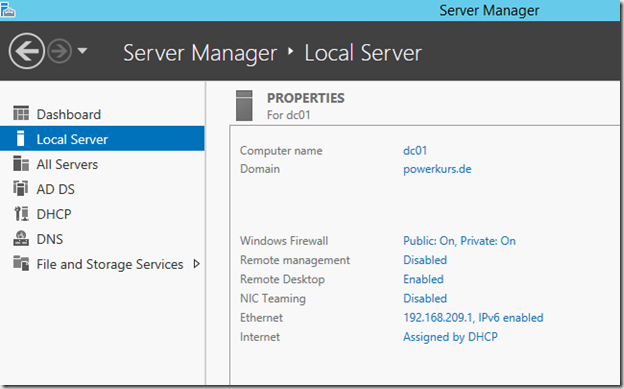Click the domain link powerkurs.de

[x=437, y=169]
